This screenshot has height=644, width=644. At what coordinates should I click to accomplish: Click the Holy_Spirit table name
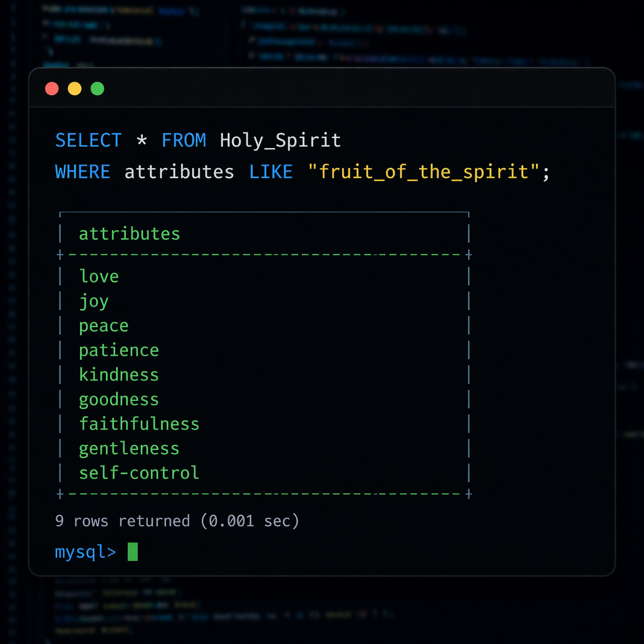tap(280, 140)
